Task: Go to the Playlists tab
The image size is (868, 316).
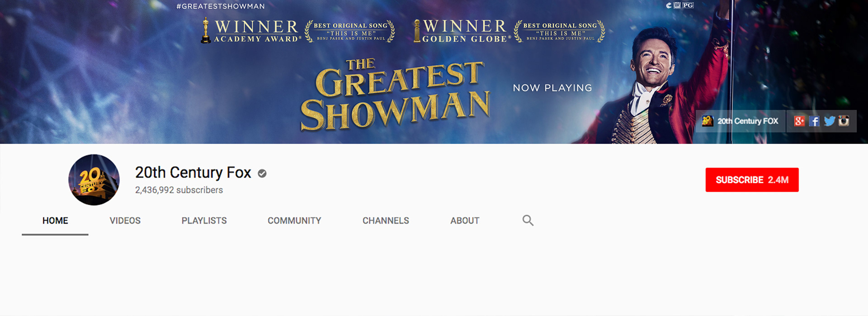Action: (x=204, y=220)
